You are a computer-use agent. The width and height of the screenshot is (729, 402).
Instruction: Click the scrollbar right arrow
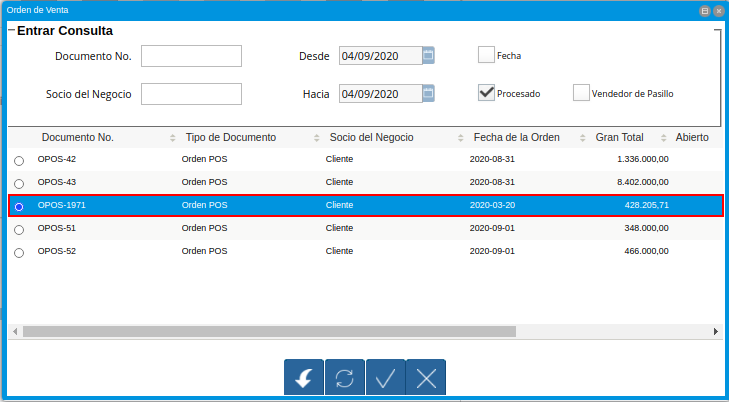(716, 331)
